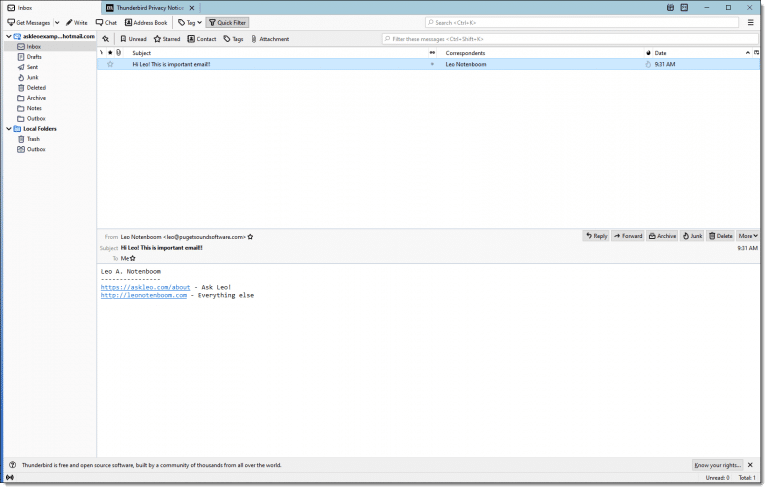Compose a new email with Write

point(76,23)
